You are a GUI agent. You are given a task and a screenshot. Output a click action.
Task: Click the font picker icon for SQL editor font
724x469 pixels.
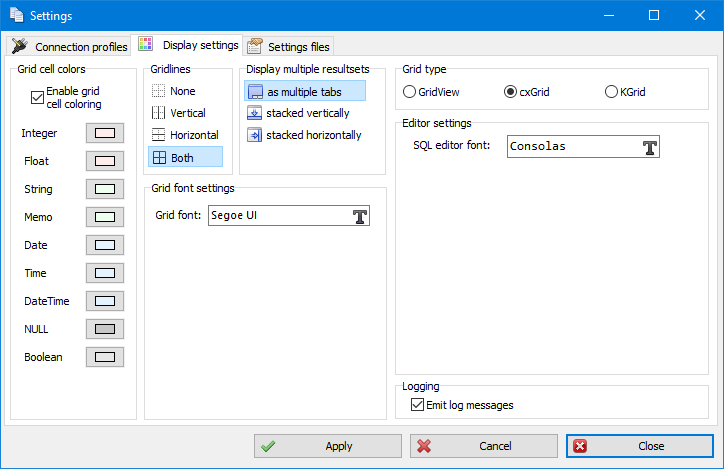click(649, 147)
